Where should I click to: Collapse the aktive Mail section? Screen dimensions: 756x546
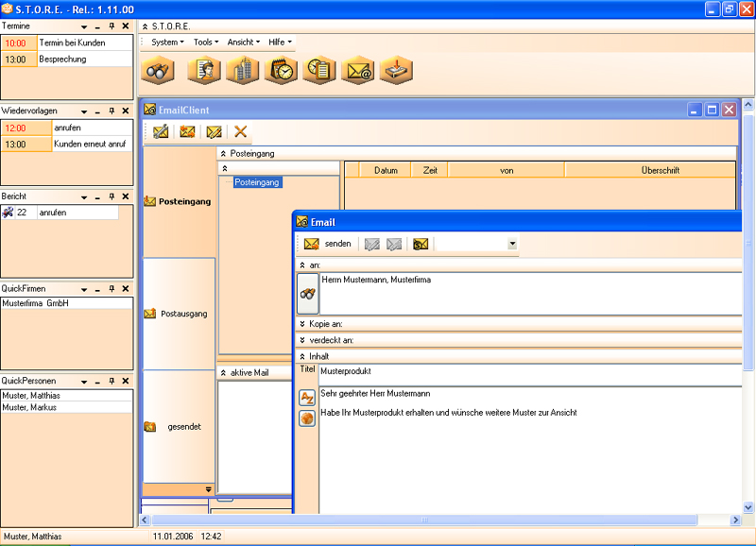click(223, 372)
